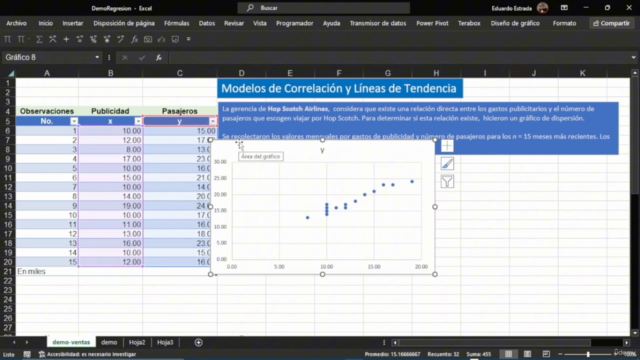Click the toolbar fx function icon
The width and height of the screenshot is (640, 360).
[x=134, y=40]
